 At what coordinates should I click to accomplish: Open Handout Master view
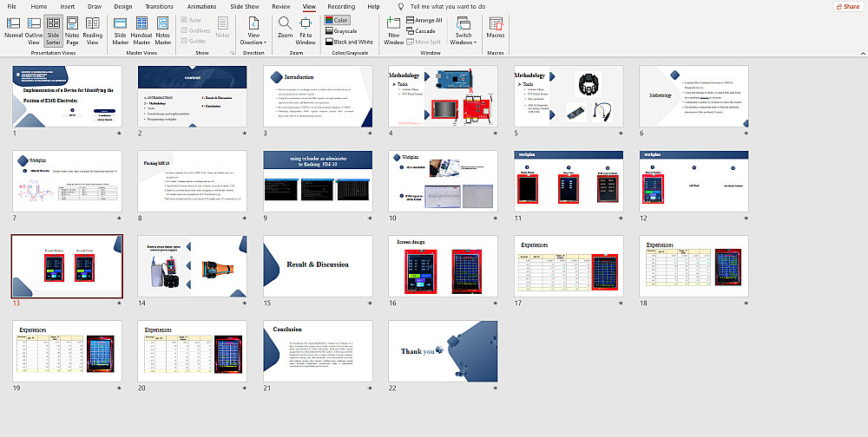pos(141,29)
